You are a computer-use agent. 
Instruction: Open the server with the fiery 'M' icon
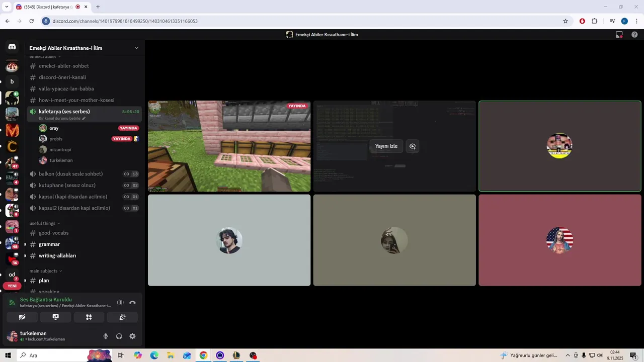point(12,131)
